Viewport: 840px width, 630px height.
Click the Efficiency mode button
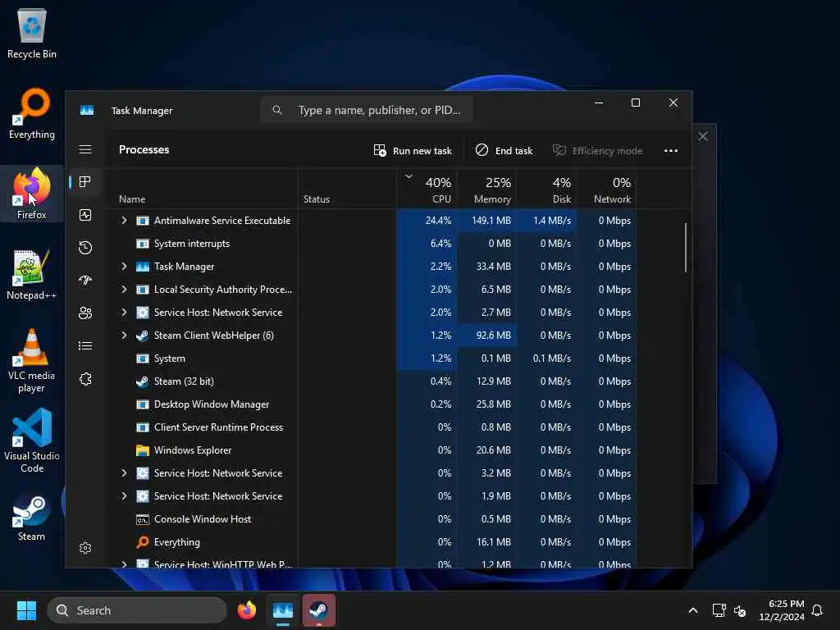coord(597,151)
